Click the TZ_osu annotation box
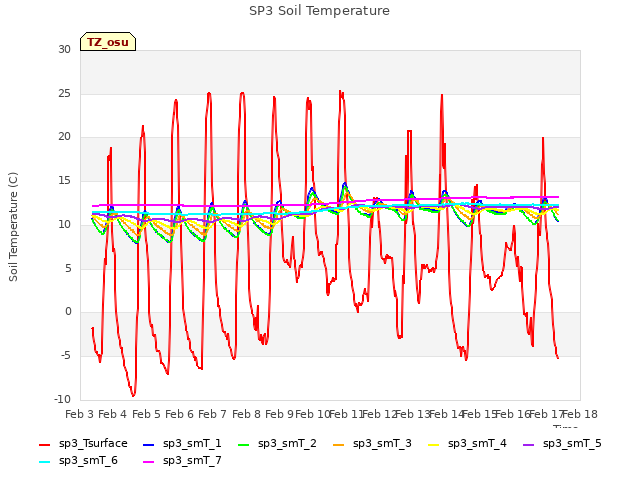 pyautogui.click(x=108, y=42)
